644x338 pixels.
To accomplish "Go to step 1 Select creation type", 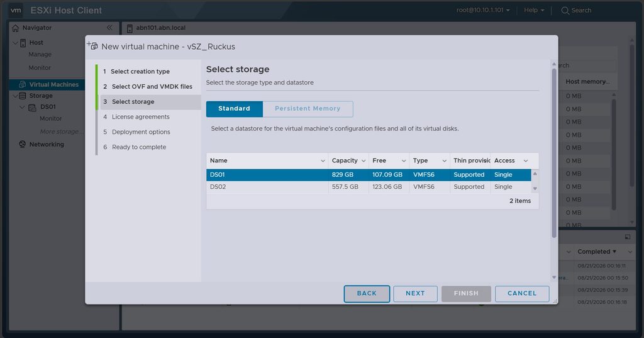I will (x=140, y=72).
